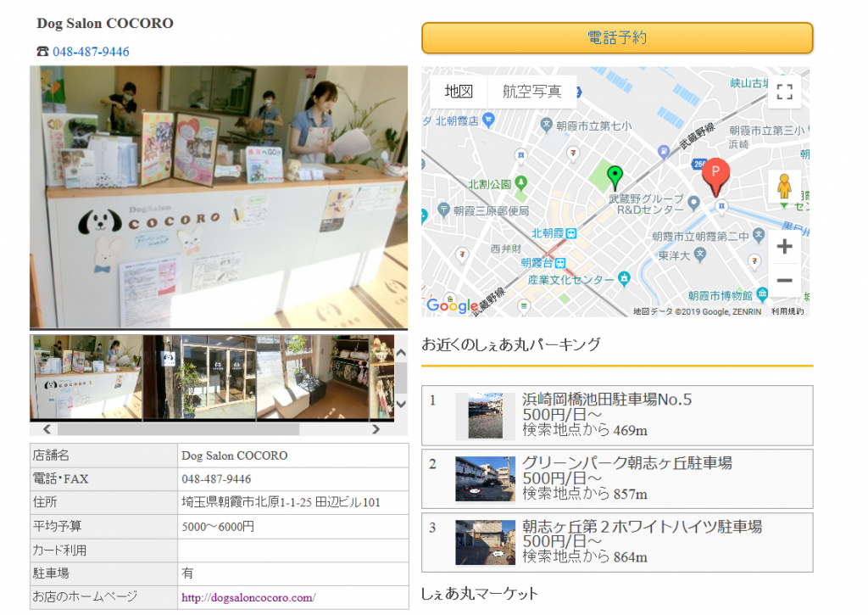The width and height of the screenshot is (868, 615).
Task: Zoom in on the map
Action: (784, 247)
